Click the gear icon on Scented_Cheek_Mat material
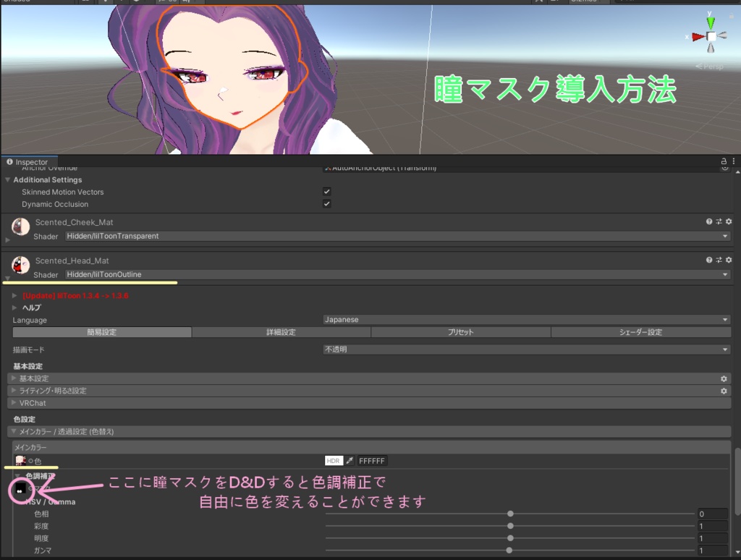This screenshot has height=560, width=741. pos(729,221)
